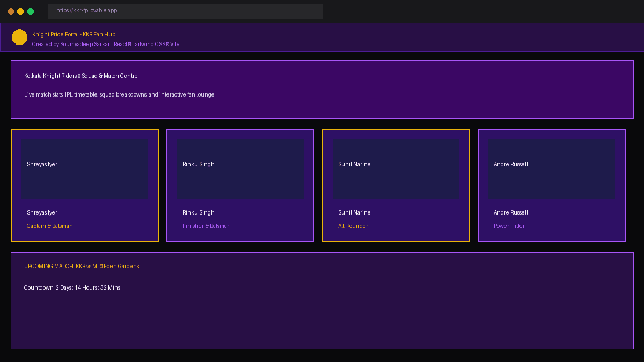Open the Sunil Narine image thumbnail
644x362 pixels.
396,169
